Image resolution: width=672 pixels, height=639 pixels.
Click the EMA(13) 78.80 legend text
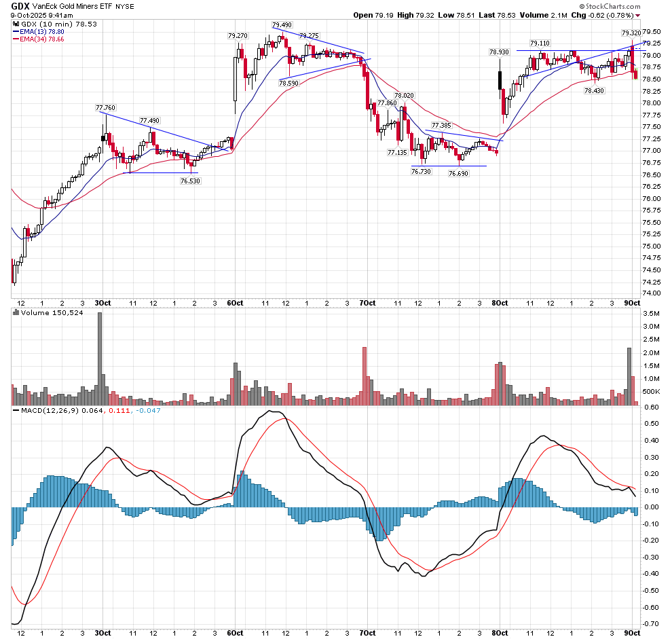click(45, 31)
